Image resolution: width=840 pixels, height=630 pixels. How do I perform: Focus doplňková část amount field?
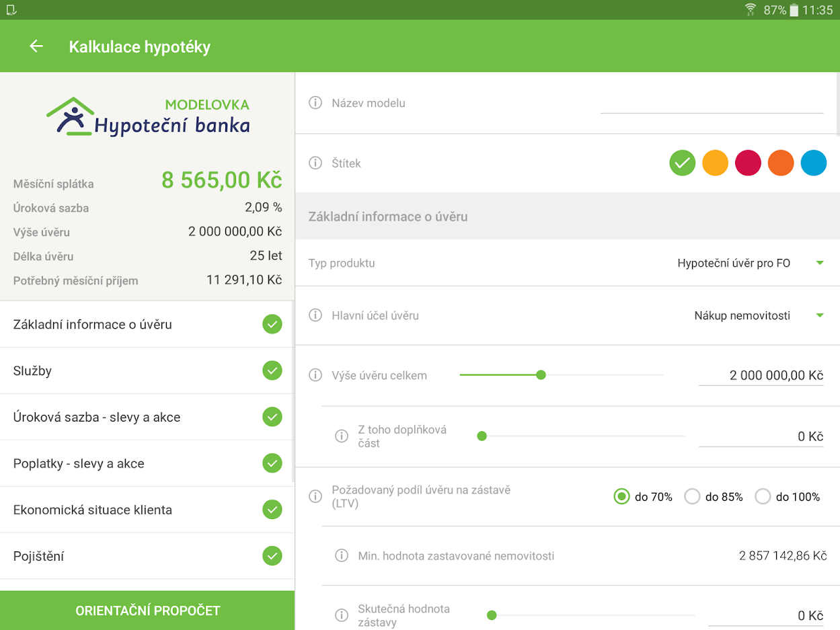[x=761, y=436]
